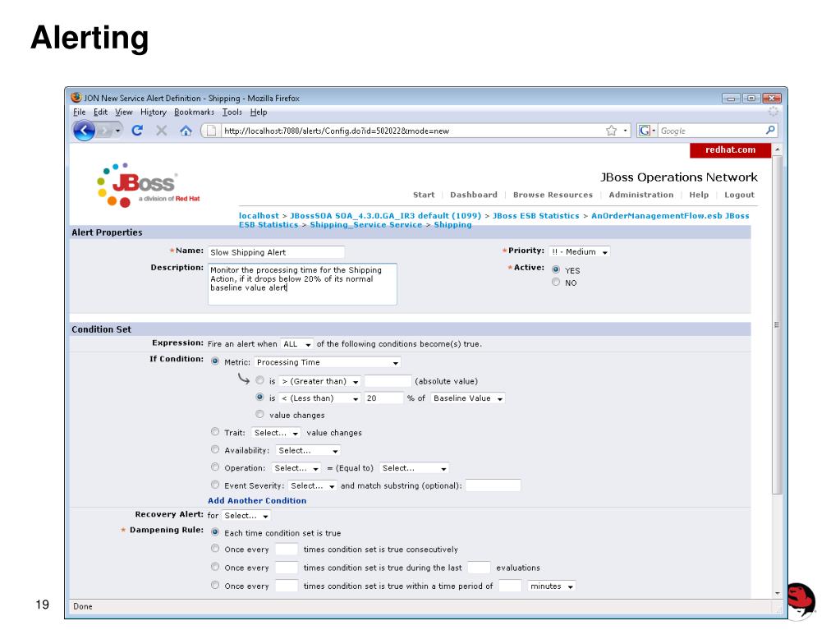Viewport: 840px width, 630px height.
Task: Open the back/forward history dropdown arrow
Action: point(118,130)
